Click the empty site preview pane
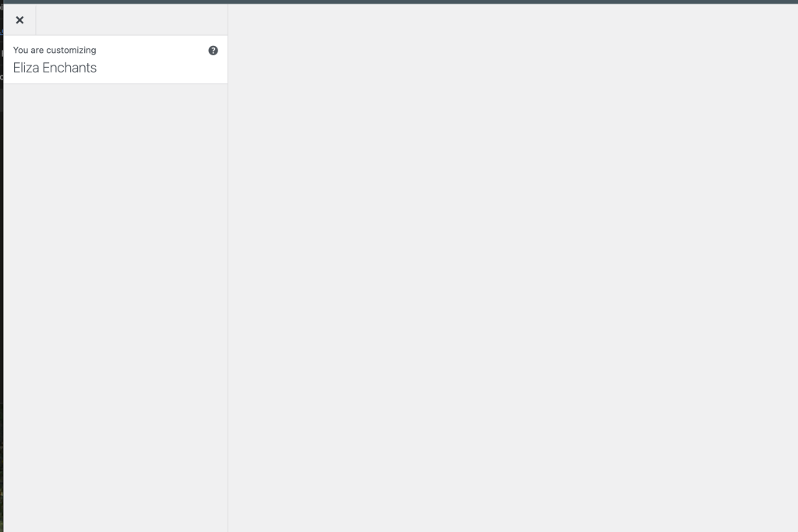Image resolution: width=798 pixels, height=532 pixels. coord(513,268)
